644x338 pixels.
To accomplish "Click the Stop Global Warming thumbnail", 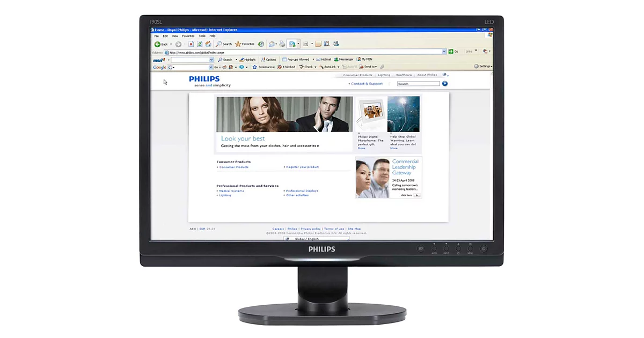I will (404, 114).
